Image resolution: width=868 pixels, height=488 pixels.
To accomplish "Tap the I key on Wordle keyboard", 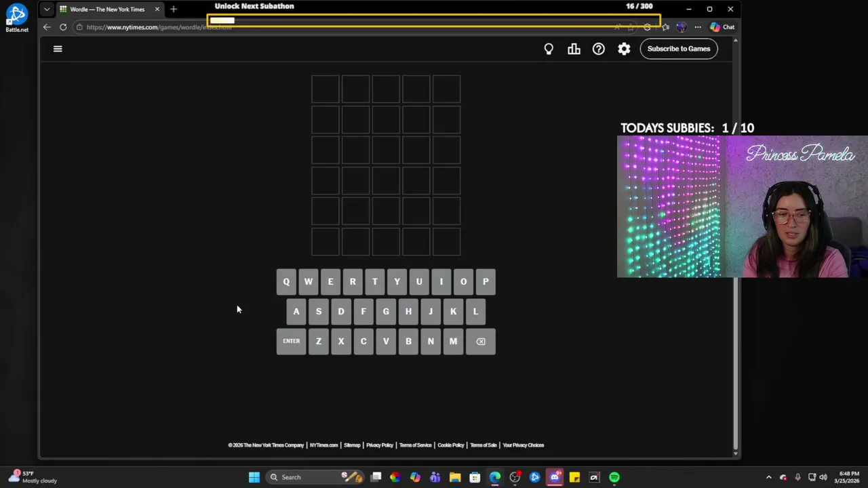I will [441, 282].
